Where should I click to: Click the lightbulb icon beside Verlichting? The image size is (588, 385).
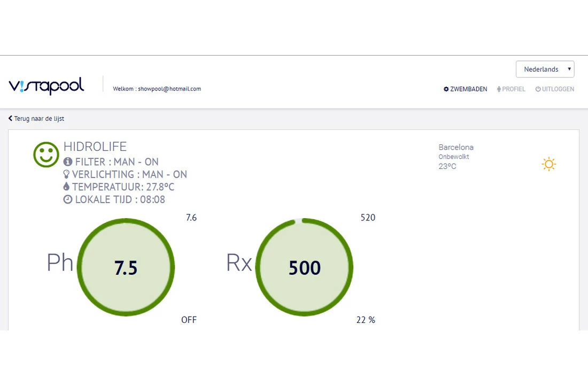pyautogui.click(x=67, y=174)
